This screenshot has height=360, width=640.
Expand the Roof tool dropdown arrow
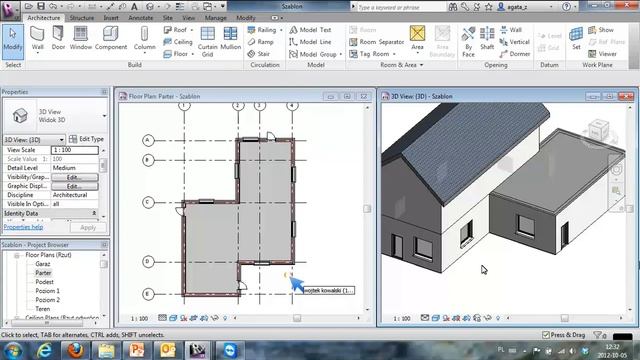[x=192, y=30]
